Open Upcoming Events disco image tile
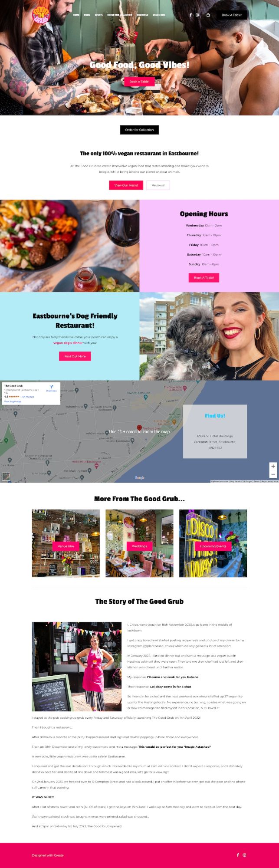This screenshot has height=868, width=279. [x=213, y=543]
